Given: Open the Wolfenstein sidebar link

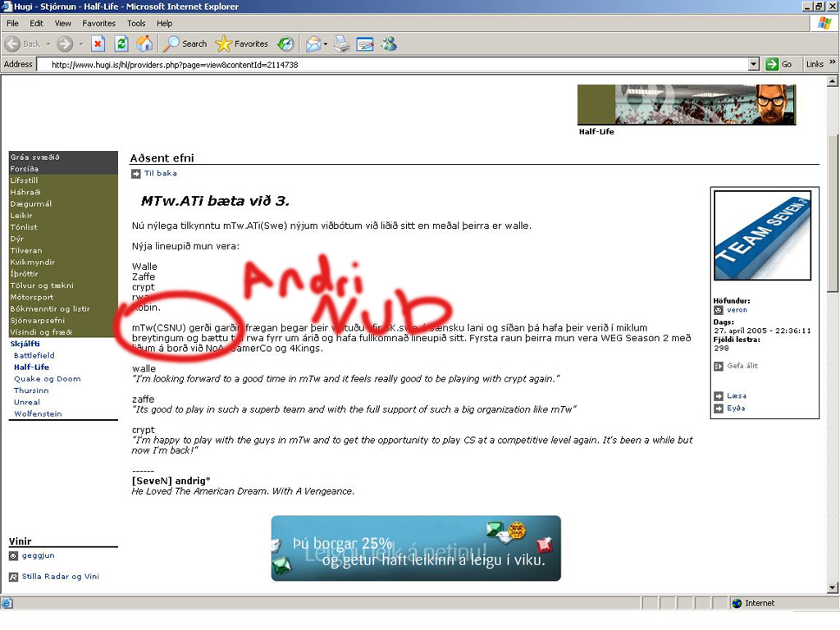Looking at the screenshot, I should click(x=38, y=414).
